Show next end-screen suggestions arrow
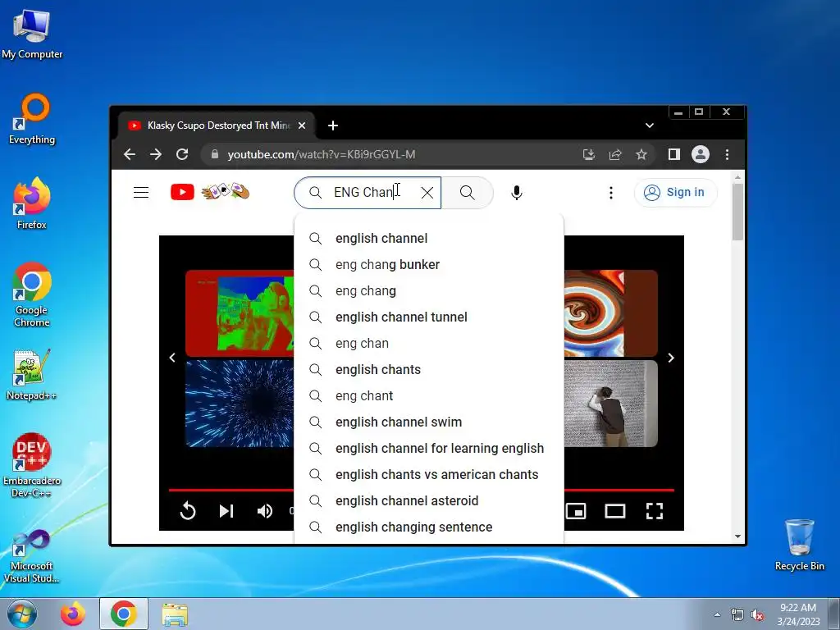Viewport: 840px width, 630px height. click(x=671, y=358)
